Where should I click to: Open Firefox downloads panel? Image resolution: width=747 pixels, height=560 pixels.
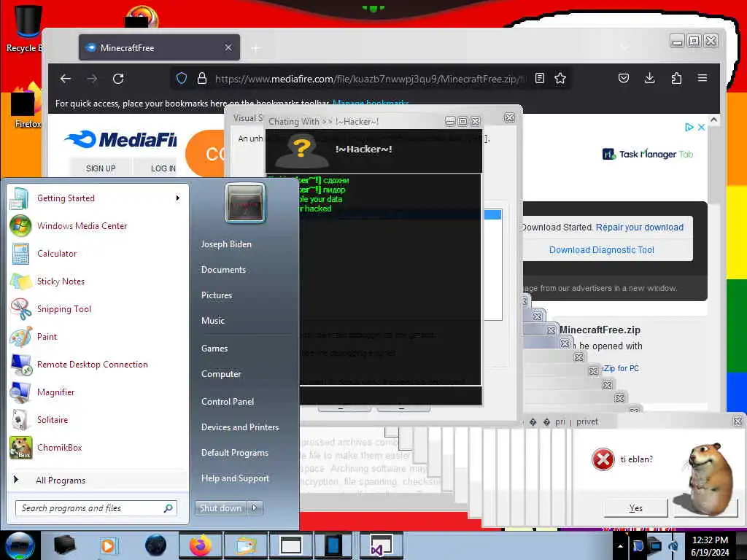[649, 78]
